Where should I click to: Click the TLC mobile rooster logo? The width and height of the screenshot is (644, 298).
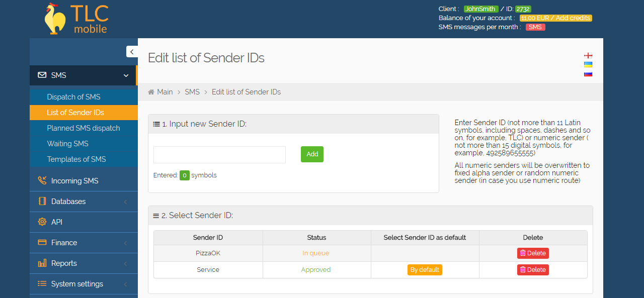click(x=75, y=19)
